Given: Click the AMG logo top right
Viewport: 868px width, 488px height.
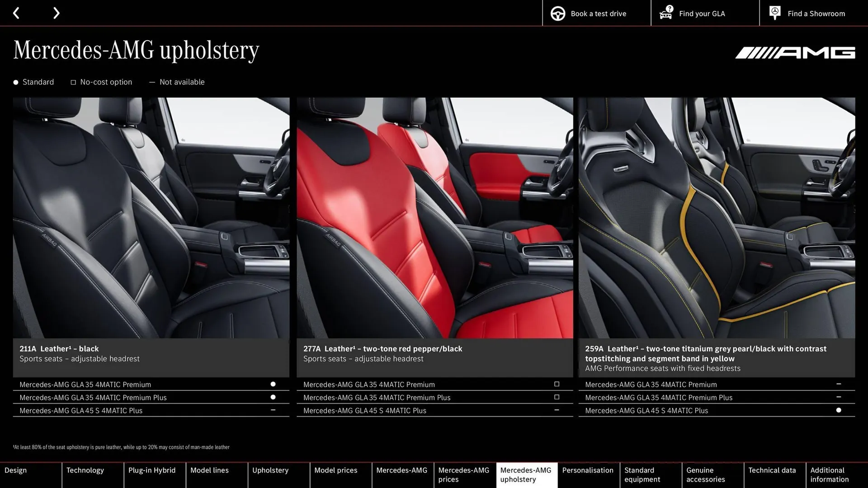Looking at the screenshot, I should pyautogui.click(x=795, y=52).
